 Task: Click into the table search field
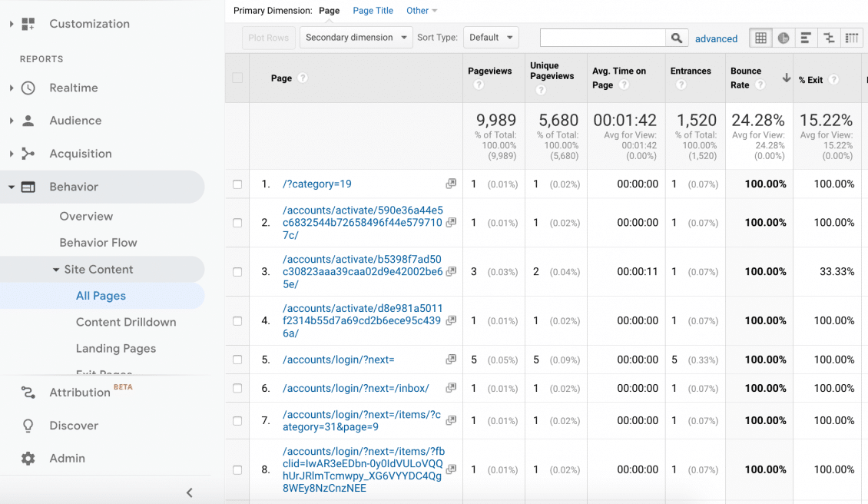point(602,38)
